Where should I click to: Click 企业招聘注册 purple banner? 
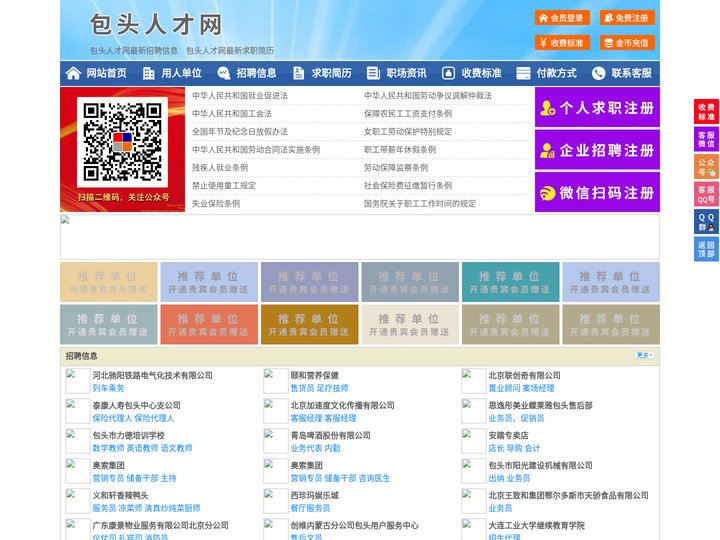click(597, 150)
